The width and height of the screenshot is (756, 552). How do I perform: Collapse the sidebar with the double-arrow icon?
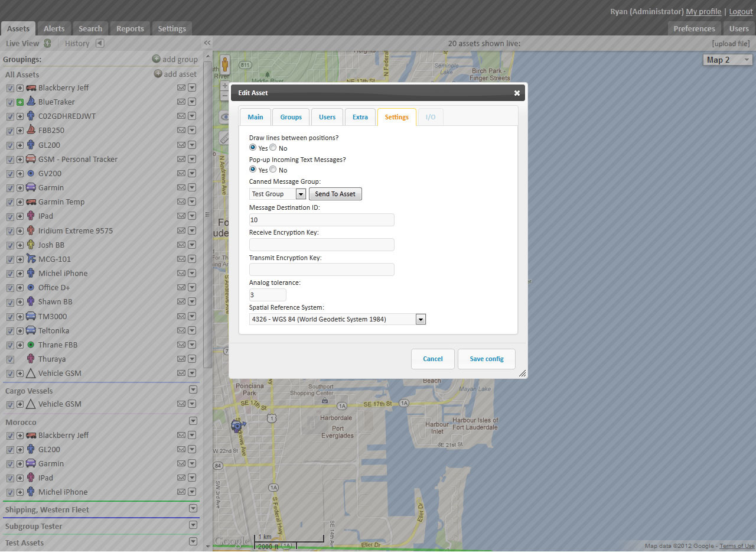point(207,43)
